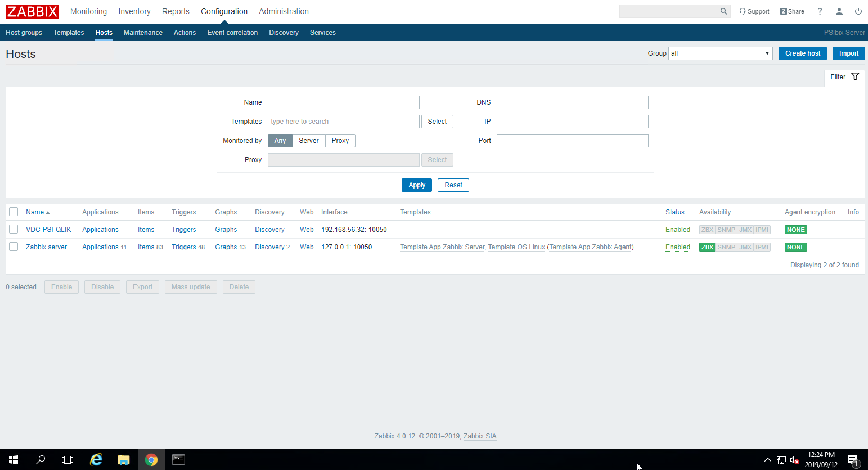The width and height of the screenshot is (868, 470).
Task: Go to Templates submenu
Action: 69,33
